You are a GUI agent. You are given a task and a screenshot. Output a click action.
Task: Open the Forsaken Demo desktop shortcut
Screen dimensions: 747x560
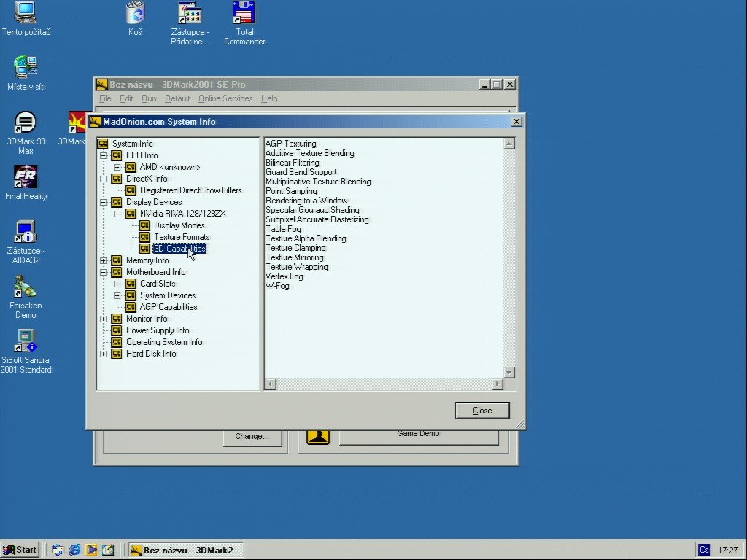[x=26, y=287]
